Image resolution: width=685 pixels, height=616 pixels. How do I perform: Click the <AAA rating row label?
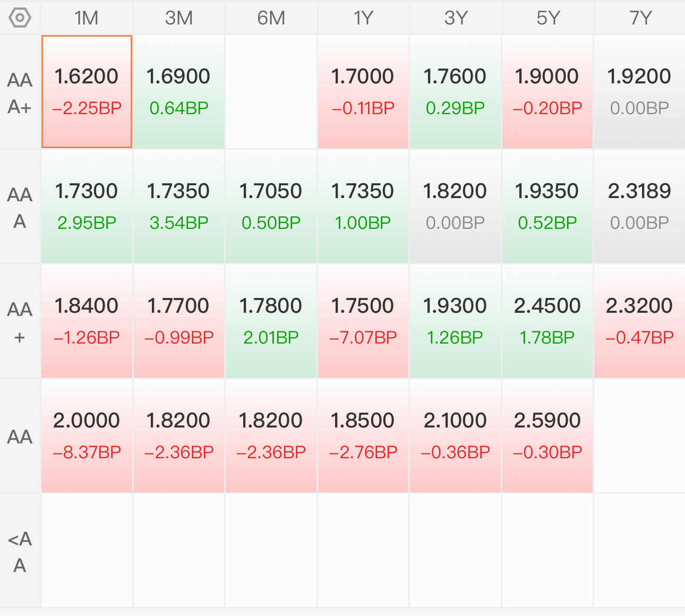20,552
